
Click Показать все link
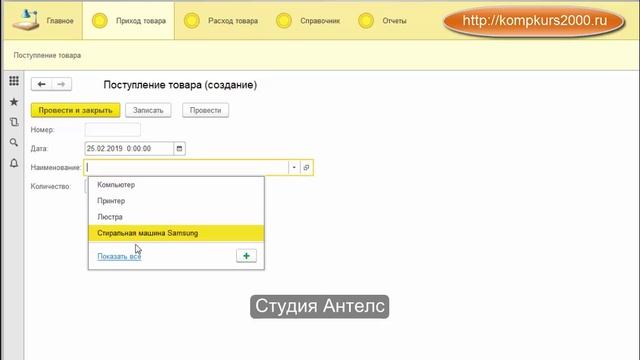pyautogui.click(x=119, y=256)
